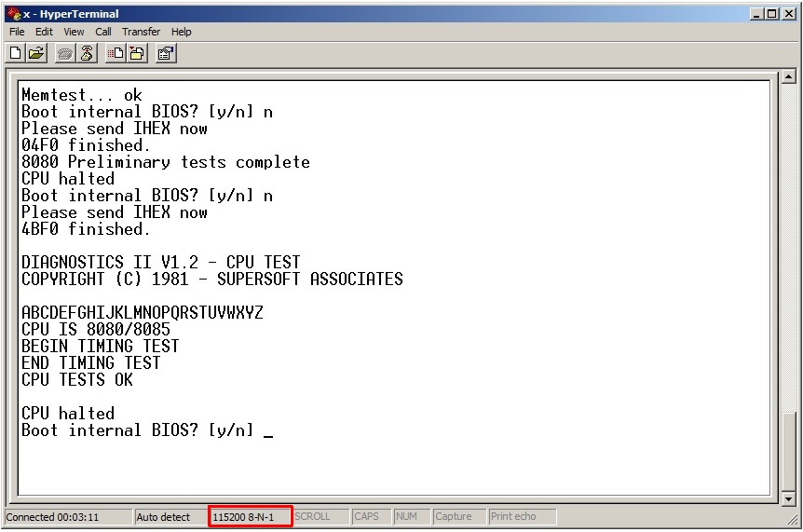This screenshot has width=803, height=532.
Task: Click the 'BEGIN TIMING TEST' line
Action: coord(101,347)
